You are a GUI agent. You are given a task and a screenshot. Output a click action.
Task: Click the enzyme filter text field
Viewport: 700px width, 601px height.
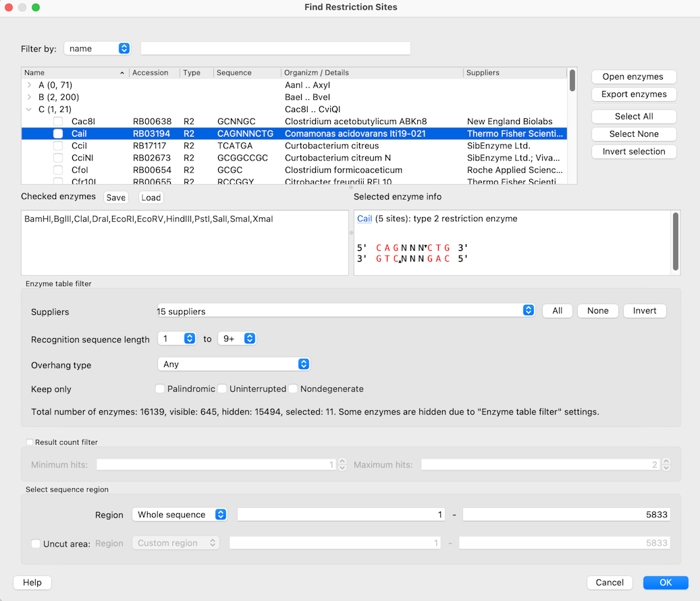[275, 49]
